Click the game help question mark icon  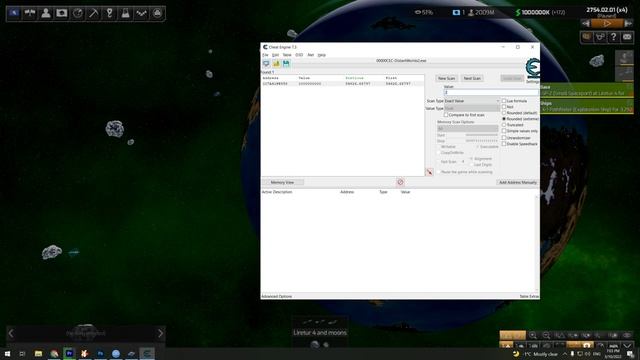pyautogui.click(x=613, y=37)
